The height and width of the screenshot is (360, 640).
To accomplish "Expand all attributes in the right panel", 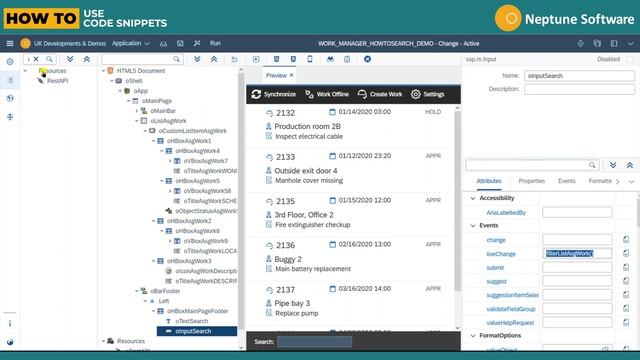I will (x=613, y=165).
